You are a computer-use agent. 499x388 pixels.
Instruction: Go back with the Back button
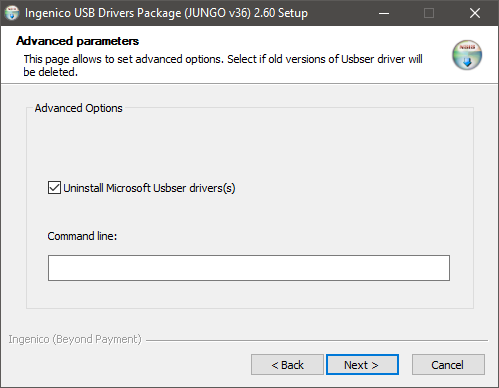(x=287, y=365)
